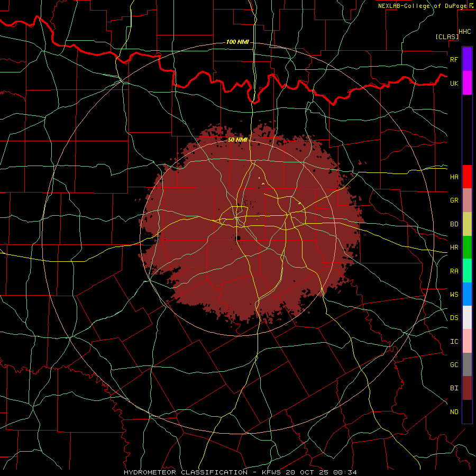476x476 pixels.
Task: Click the HR green legend swatch
Action: click(x=467, y=247)
